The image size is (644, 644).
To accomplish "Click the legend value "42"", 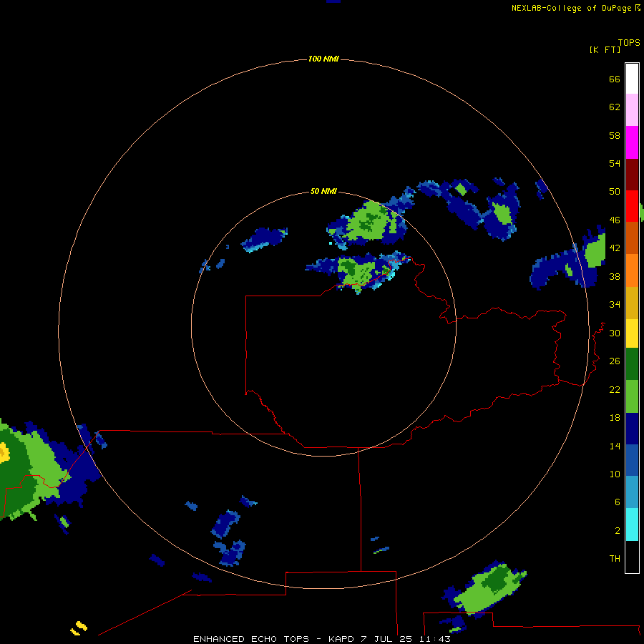I will pos(615,248).
